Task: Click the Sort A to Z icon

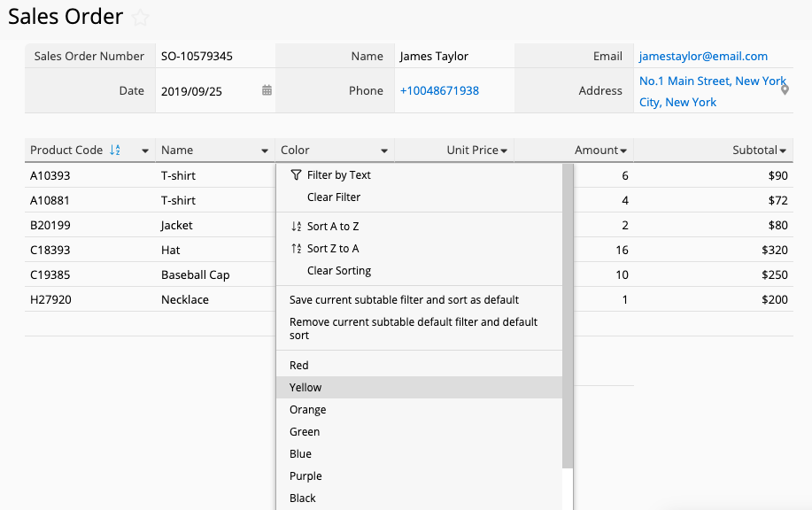Action: [297, 227]
